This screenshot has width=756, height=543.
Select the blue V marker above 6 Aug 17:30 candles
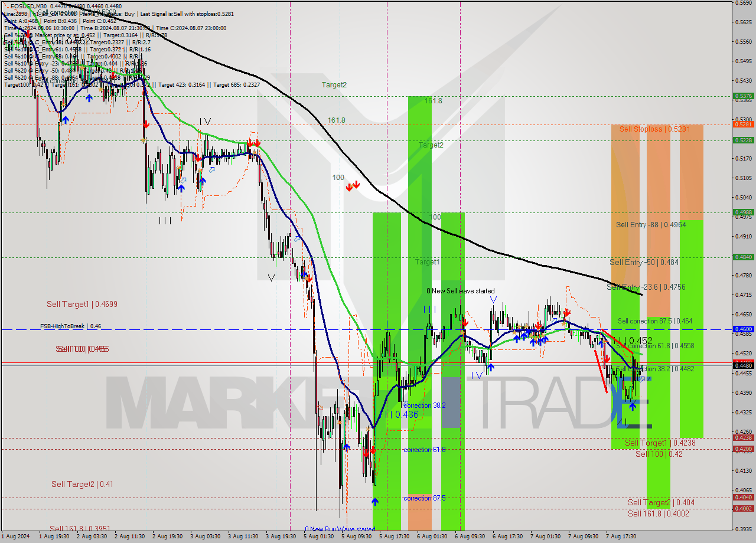(x=493, y=300)
